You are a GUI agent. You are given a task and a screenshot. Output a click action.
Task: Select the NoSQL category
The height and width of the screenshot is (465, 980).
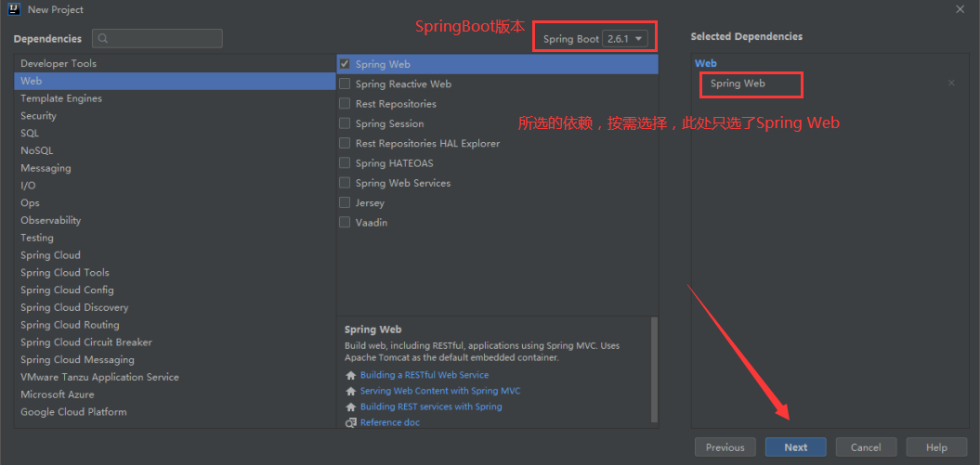point(175,151)
